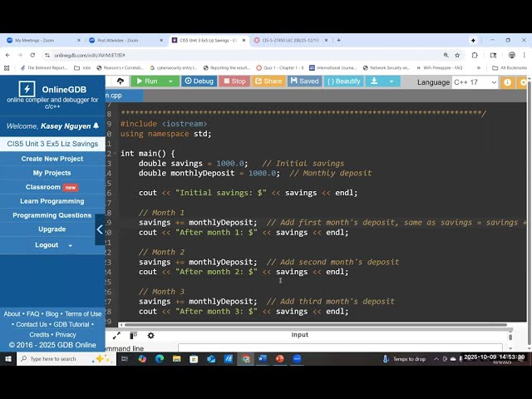
Task: Open Learn Programming
Action: coord(52,201)
